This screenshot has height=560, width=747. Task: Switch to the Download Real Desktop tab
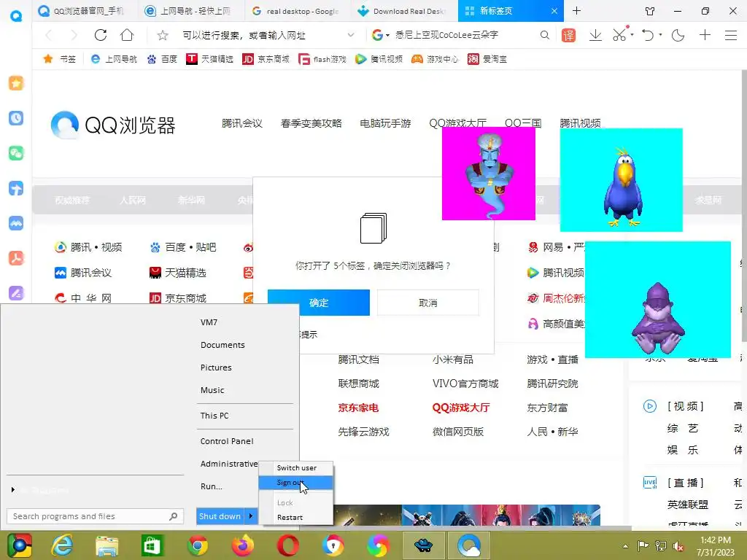[x=403, y=11]
